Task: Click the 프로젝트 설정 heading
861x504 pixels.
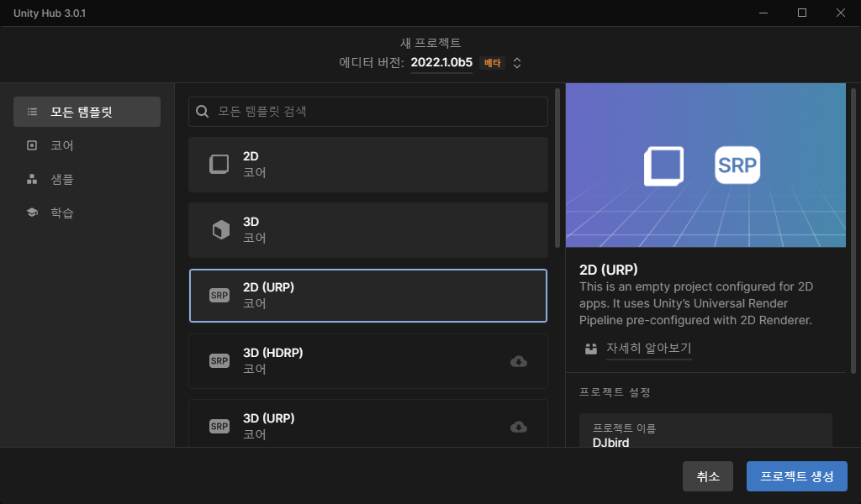Action: pyautogui.click(x=615, y=392)
